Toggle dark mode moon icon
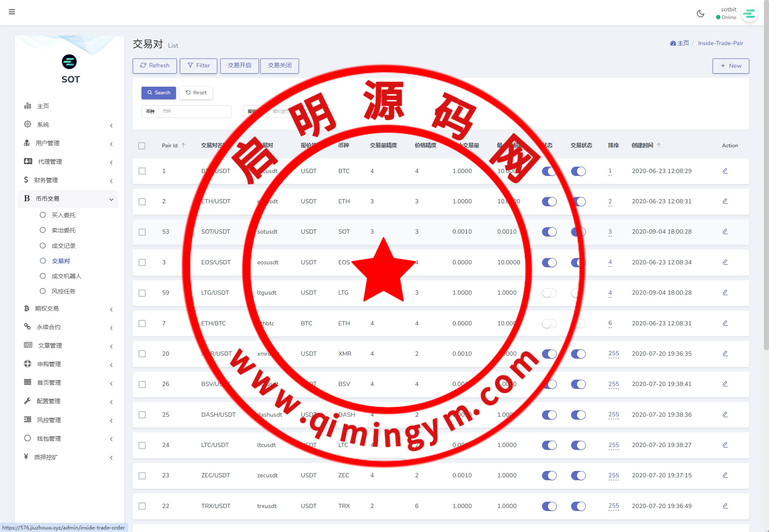769x532 pixels. point(700,13)
